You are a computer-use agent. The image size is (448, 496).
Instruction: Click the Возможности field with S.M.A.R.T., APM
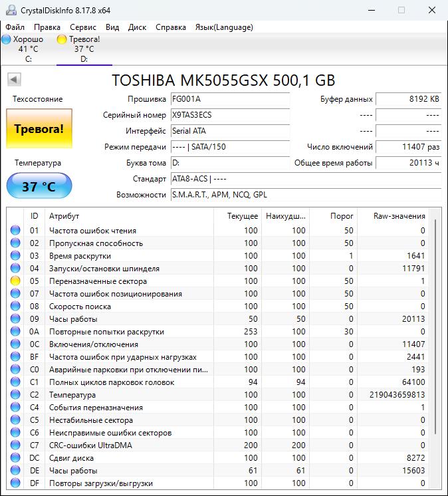306,195
